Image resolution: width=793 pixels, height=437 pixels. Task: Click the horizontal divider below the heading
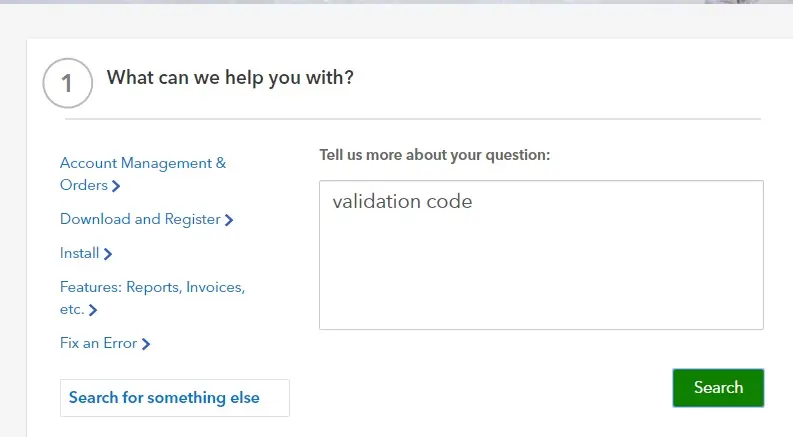click(413, 119)
